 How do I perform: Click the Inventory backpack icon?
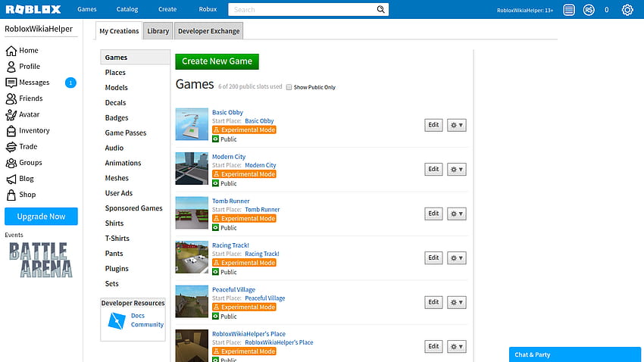[x=11, y=130]
